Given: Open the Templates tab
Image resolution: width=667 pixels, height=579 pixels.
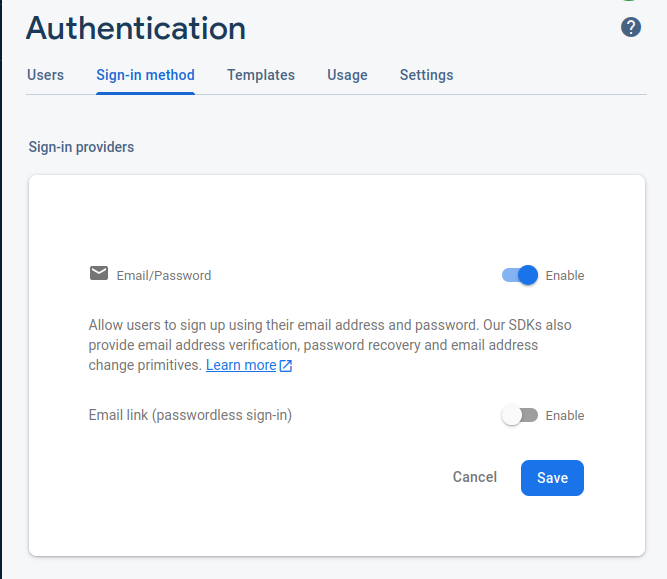Looking at the screenshot, I should point(261,75).
